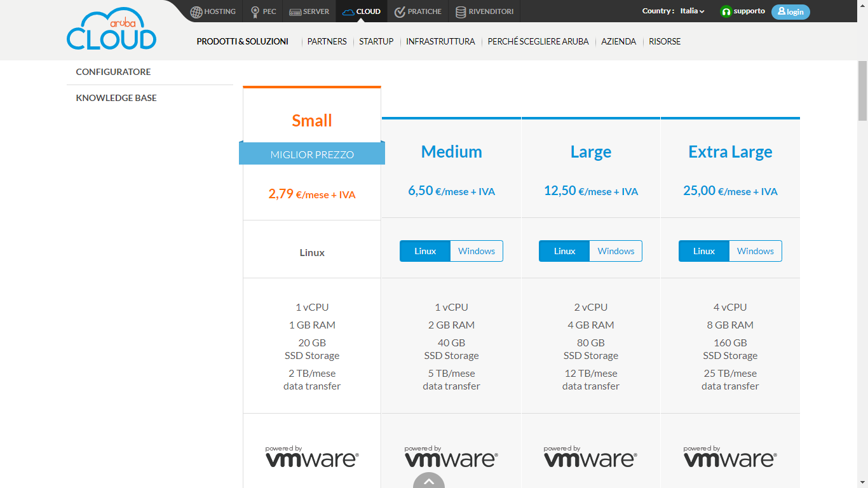
Task: Open the Partners menu item
Action: (327, 41)
